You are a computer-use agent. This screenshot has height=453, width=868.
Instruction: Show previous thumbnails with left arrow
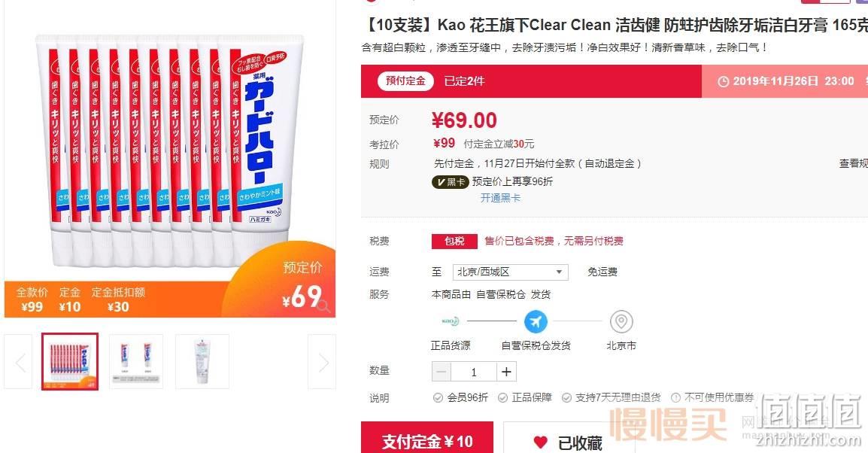[x=18, y=362]
